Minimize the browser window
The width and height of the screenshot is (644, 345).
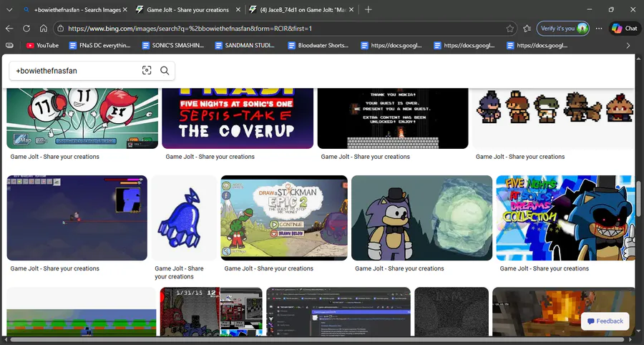click(590, 9)
